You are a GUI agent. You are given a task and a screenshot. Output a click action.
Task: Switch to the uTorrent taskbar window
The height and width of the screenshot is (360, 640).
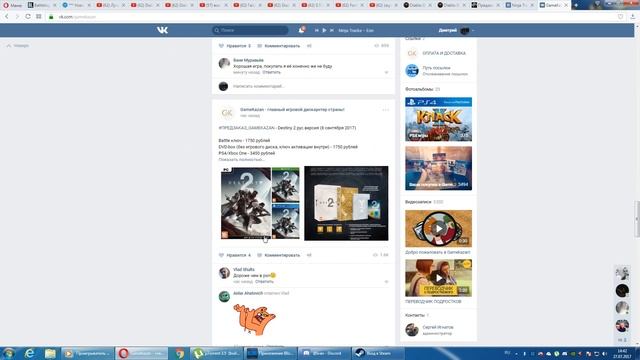(x=217, y=353)
